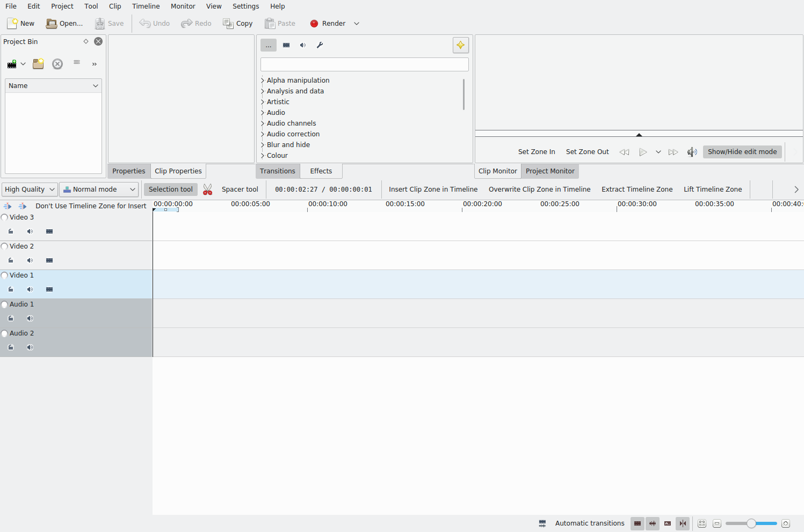Click the delete clip icon in Project Bin

(x=57, y=64)
